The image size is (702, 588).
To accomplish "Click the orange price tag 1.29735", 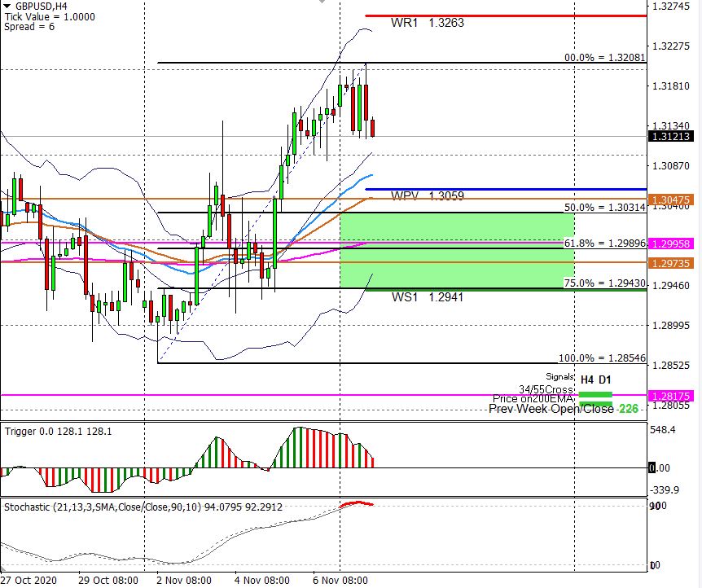I will point(671,263).
